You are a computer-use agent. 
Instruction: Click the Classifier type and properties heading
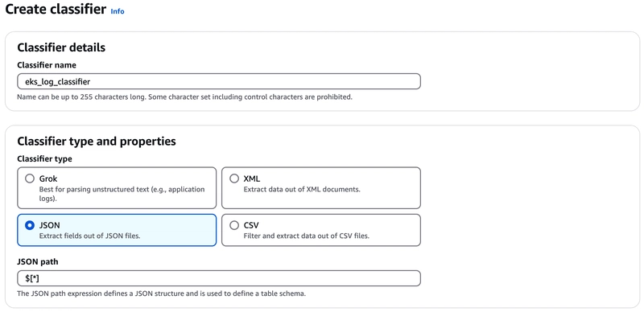(97, 142)
